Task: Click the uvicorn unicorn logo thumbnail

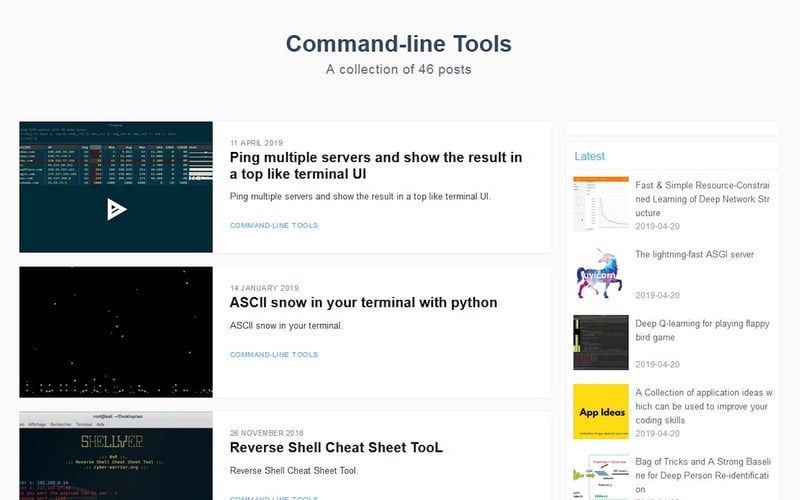Action: (x=601, y=273)
